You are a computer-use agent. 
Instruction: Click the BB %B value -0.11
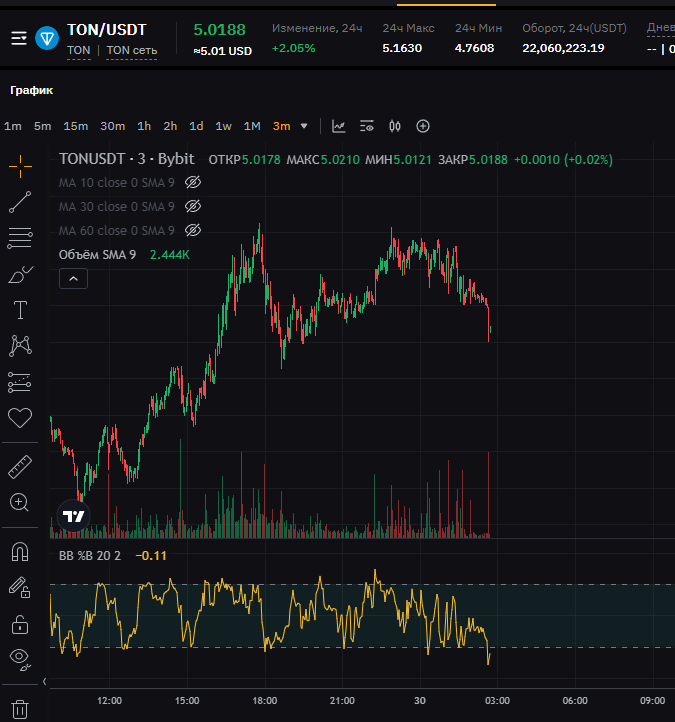[151, 556]
